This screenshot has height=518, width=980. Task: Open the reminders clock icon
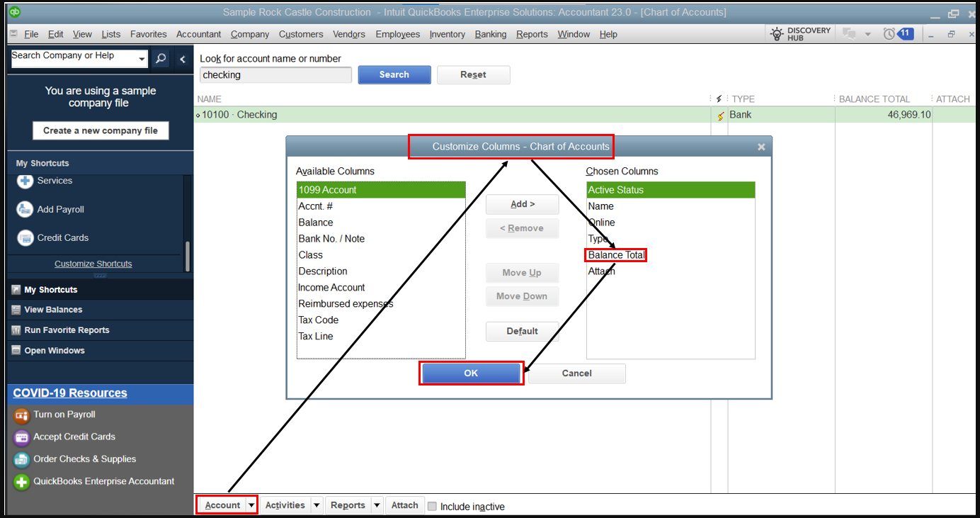pos(889,34)
